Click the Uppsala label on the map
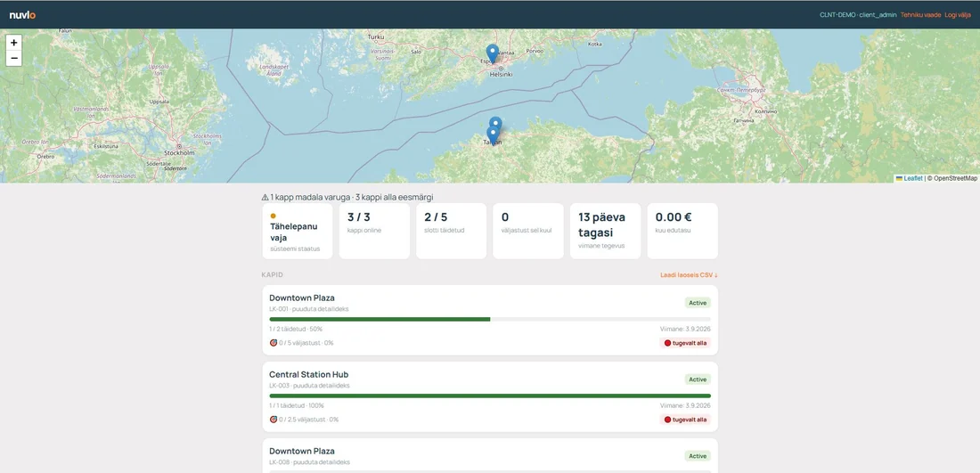980x473 pixels. click(x=160, y=102)
